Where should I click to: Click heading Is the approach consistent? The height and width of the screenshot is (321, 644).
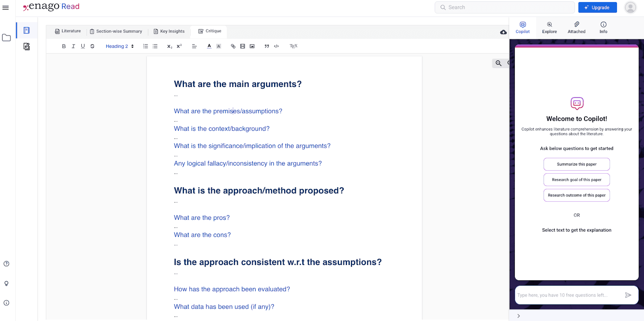click(278, 262)
